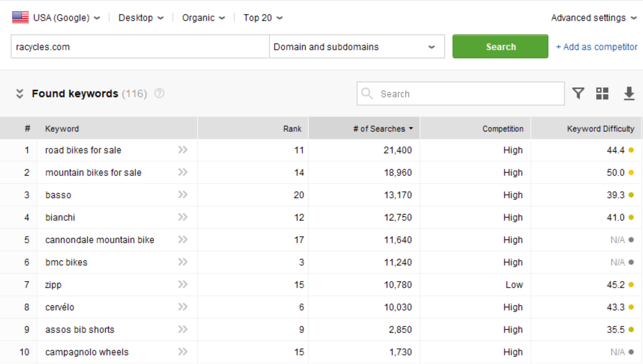Image resolution: width=643 pixels, height=364 pixels.
Task: Click the 21,400 searches value
Action: tap(398, 150)
